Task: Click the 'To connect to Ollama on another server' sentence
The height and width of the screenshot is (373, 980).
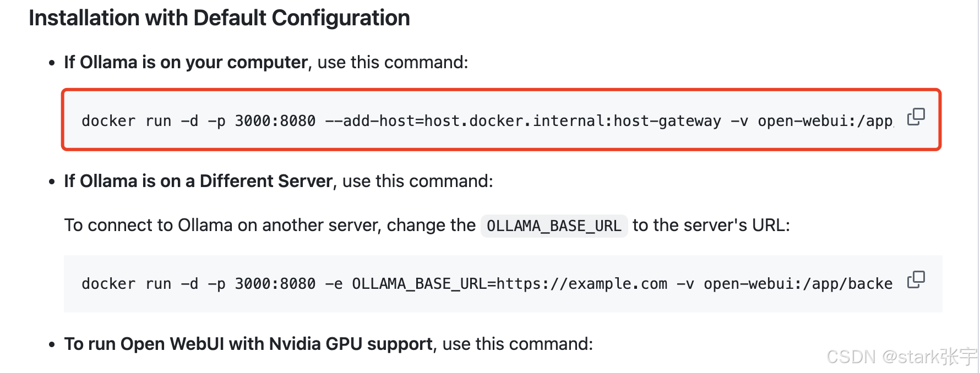Action: coord(270,226)
